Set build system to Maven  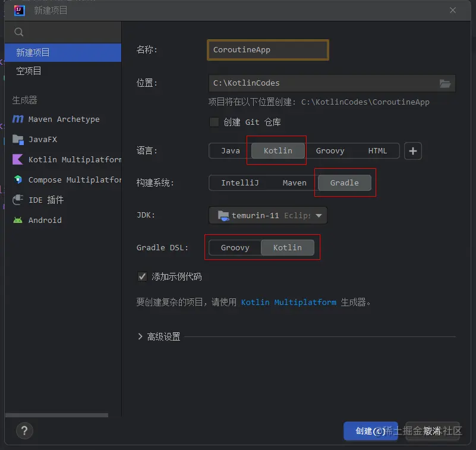click(x=295, y=182)
